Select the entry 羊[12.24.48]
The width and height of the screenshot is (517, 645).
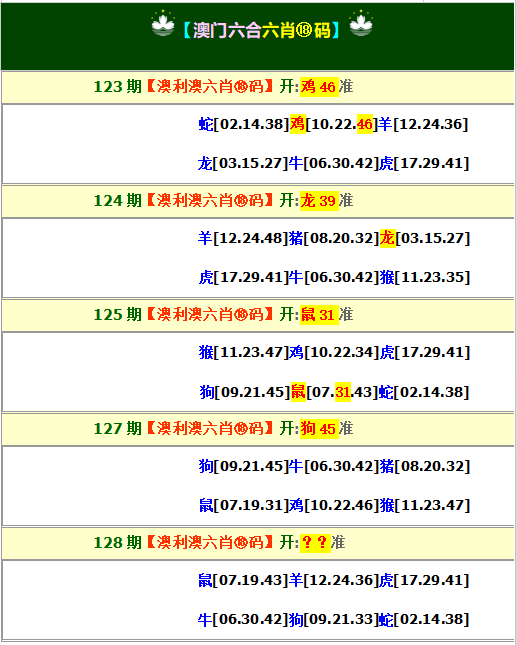tap(243, 238)
